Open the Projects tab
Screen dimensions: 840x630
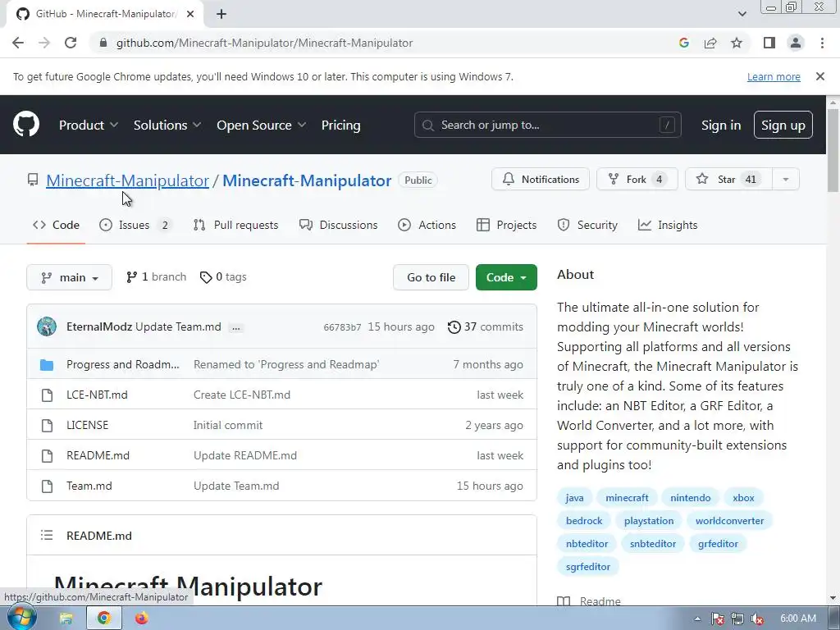coord(506,225)
